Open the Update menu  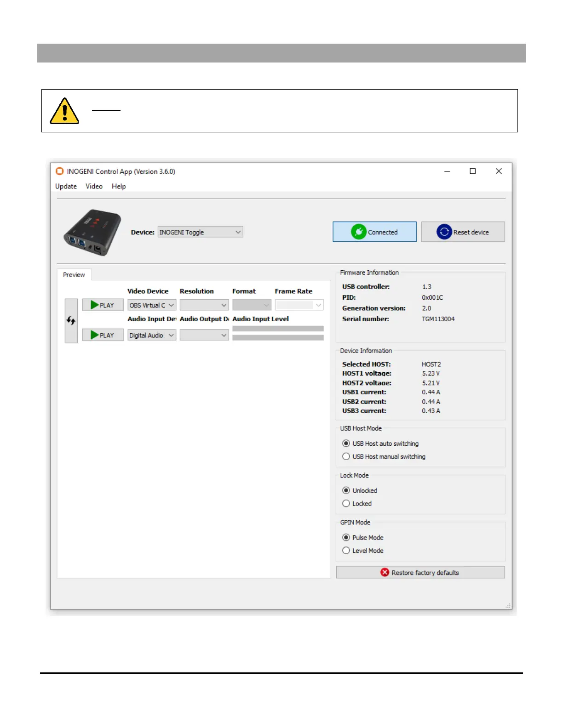point(66,186)
